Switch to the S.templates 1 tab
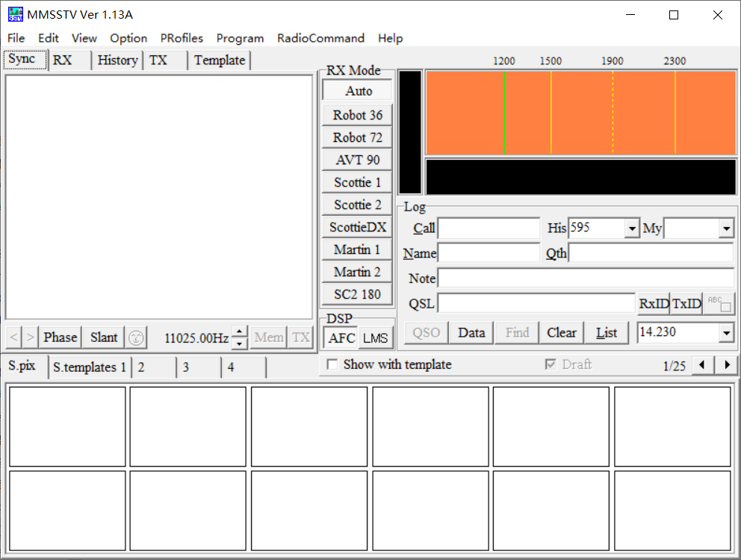 tap(90, 367)
